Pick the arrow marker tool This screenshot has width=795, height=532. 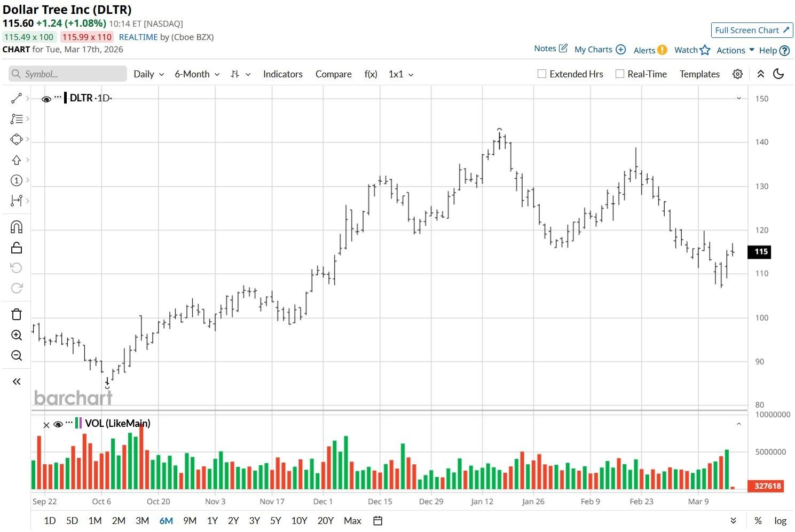tap(17, 160)
